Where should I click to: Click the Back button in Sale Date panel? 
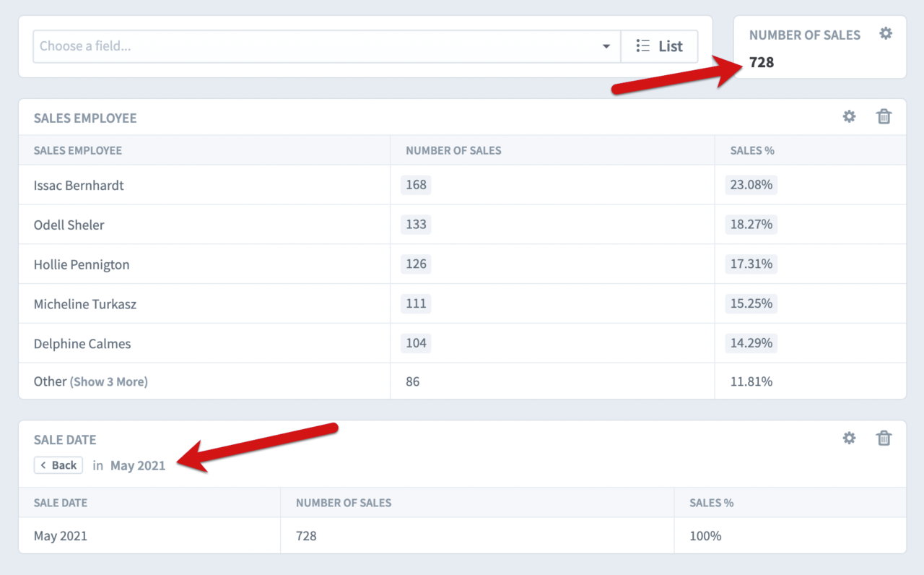click(58, 464)
